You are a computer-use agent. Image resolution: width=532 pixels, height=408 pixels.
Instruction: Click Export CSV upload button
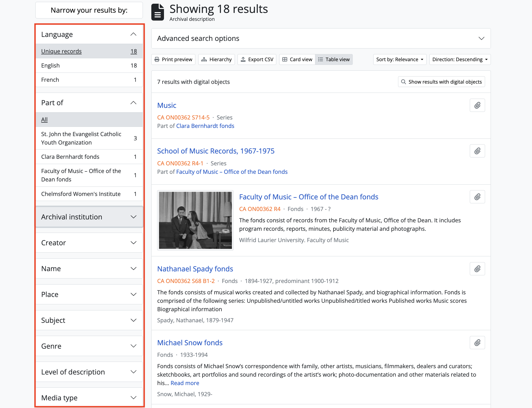pyautogui.click(x=257, y=60)
